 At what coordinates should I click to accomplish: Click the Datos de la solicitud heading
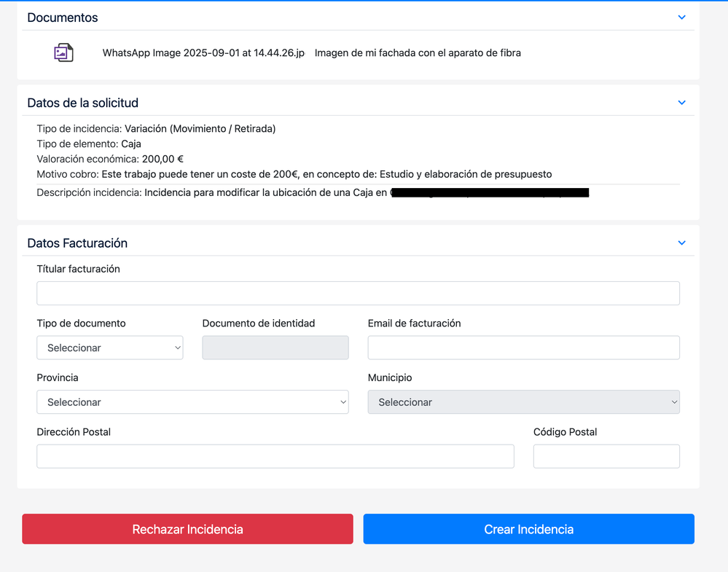[82, 103]
